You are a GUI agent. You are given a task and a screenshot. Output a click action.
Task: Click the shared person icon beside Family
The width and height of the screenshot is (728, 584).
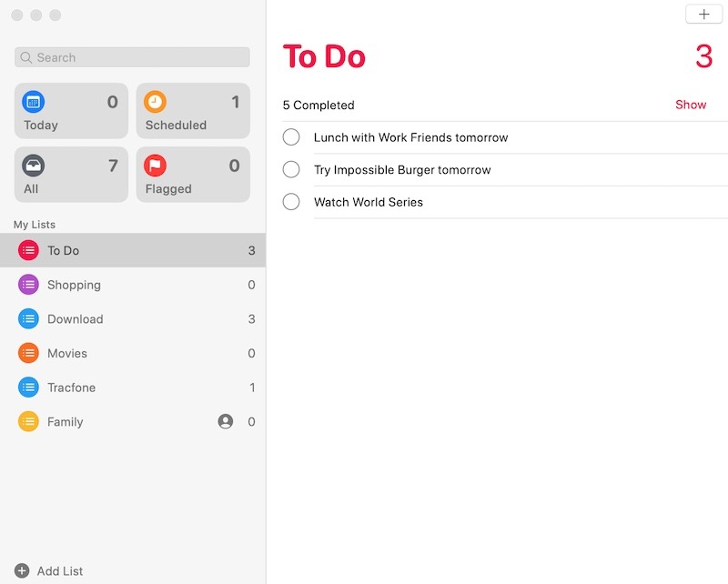click(225, 421)
